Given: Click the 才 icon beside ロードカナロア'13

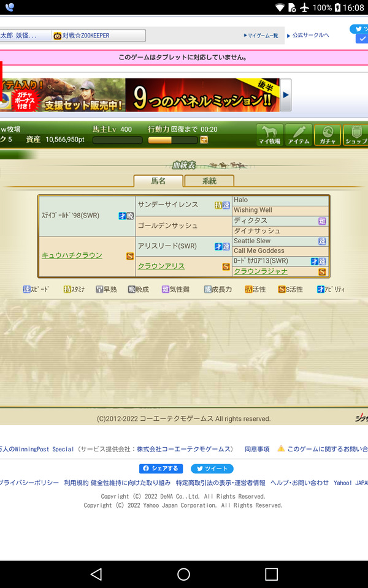Looking at the screenshot, I should (x=314, y=262).
